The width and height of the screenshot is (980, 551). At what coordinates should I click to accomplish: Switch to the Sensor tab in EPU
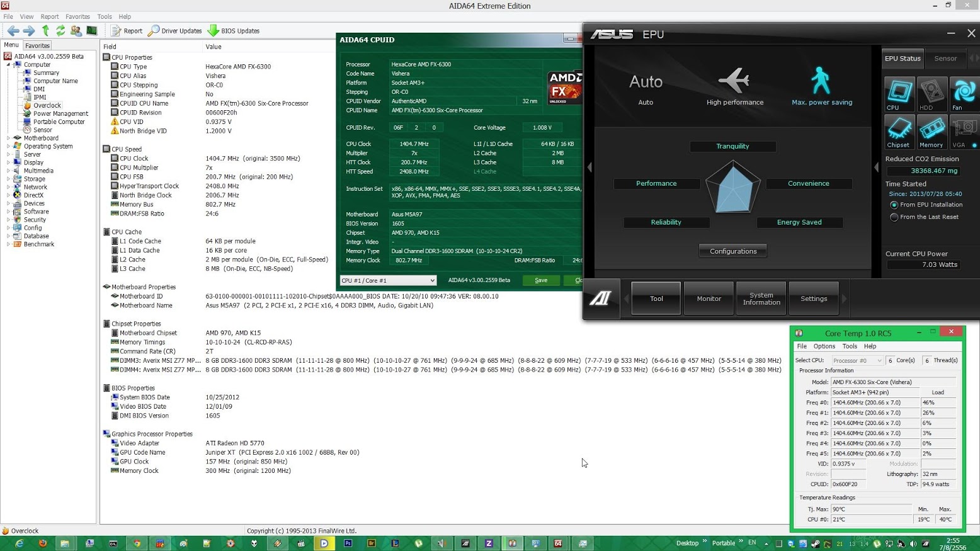coord(945,59)
